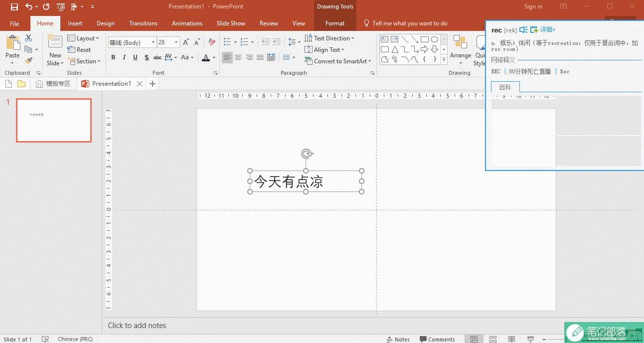This screenshot has height=343, width=644.
Task: Clear all formatting with the eraser icon
Action: (212, 42)
